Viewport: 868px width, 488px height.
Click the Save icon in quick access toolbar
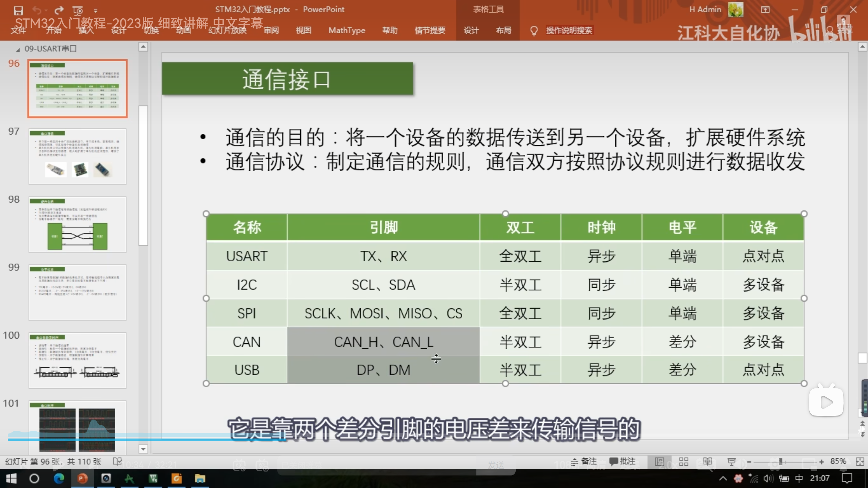(18, 11)
